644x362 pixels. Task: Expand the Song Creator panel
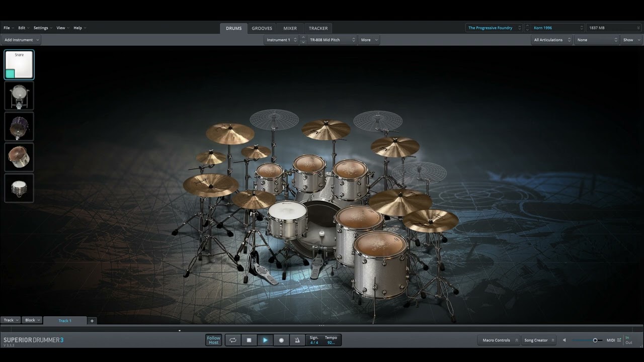(x=539, y=340)
